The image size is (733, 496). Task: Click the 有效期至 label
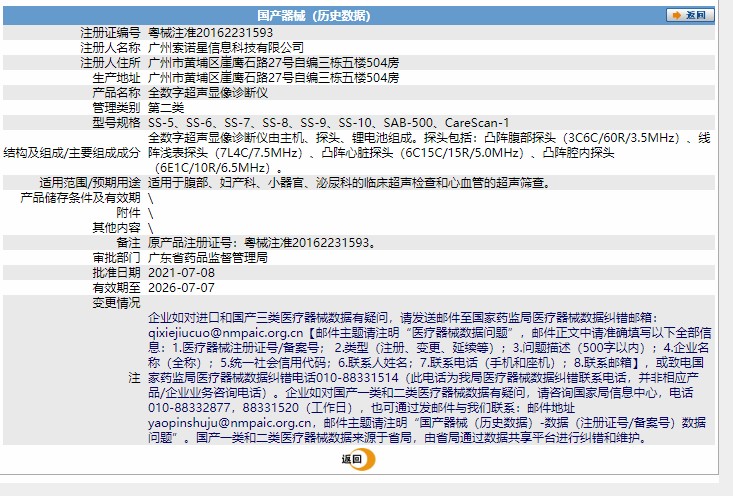click(116, 287)
